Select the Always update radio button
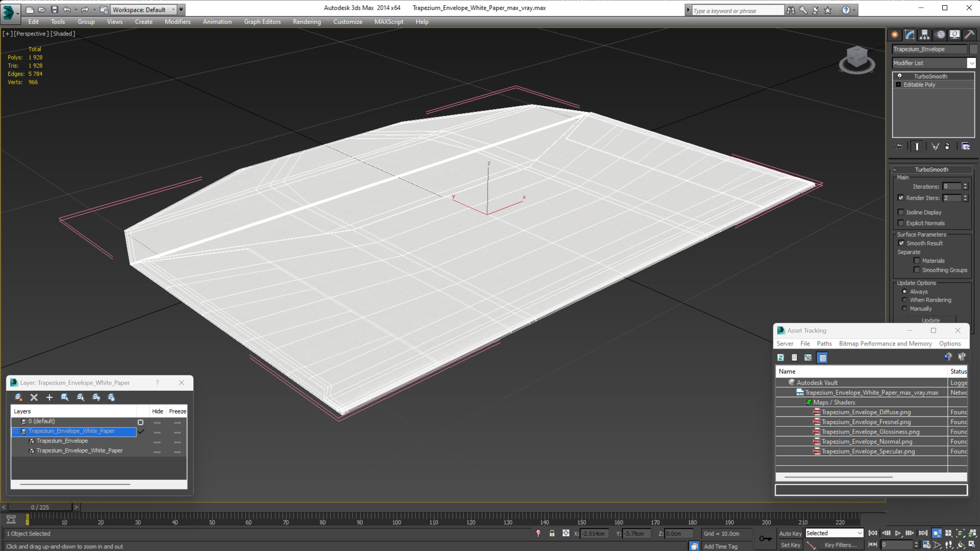The image size is (980, 551). coord(904,291)
